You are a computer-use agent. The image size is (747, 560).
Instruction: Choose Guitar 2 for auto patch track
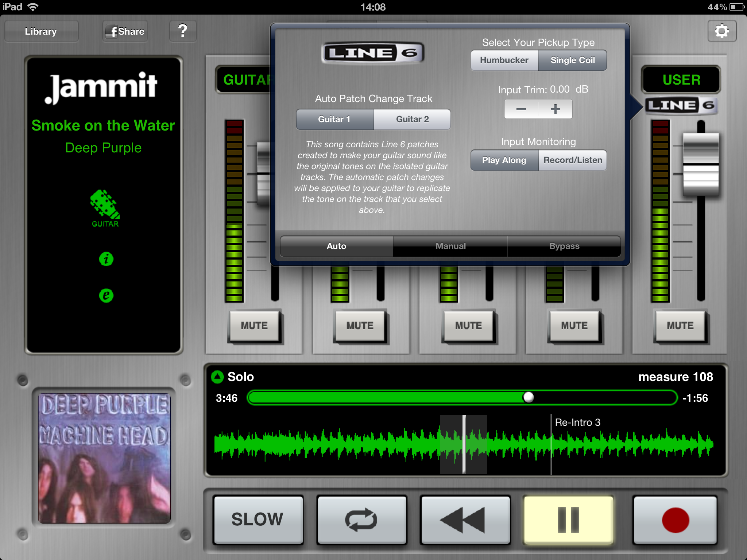[x=412, y=119]
